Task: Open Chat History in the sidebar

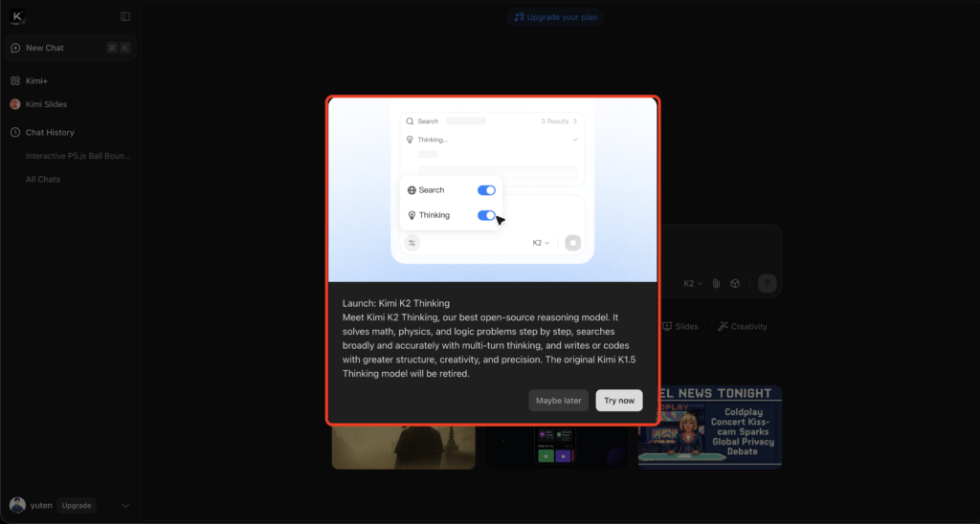Action: 50,133
